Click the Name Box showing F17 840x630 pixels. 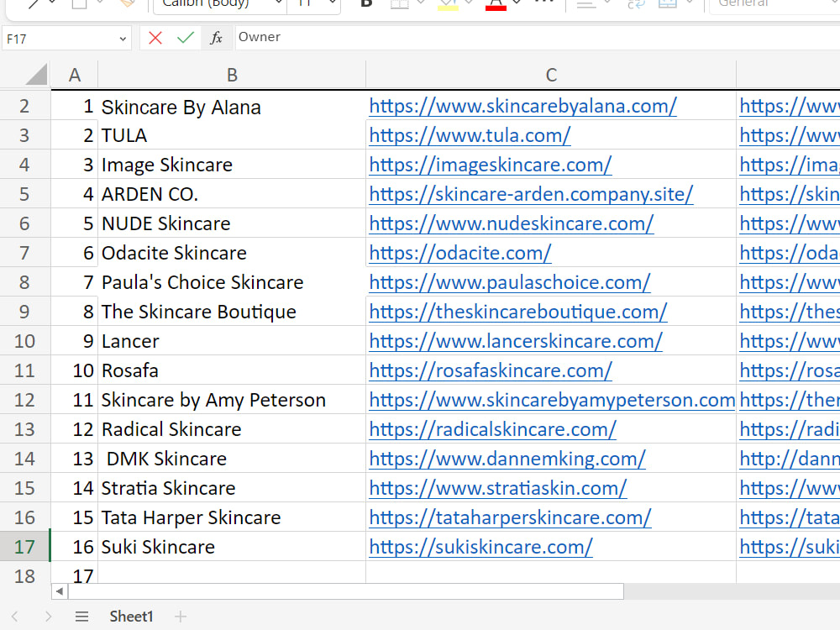click(60, 39)
